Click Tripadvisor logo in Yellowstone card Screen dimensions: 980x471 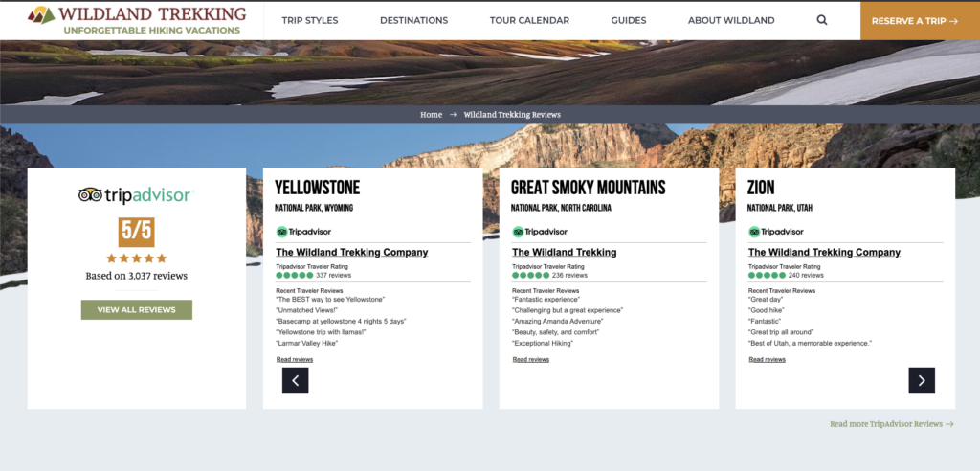[x=303, y=232]
